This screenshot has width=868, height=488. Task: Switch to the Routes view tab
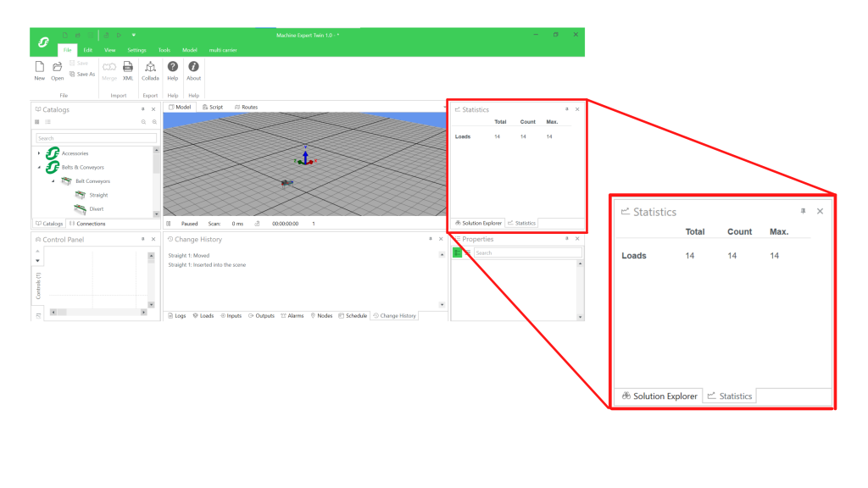pyautogui.click(x=247, y=108)
